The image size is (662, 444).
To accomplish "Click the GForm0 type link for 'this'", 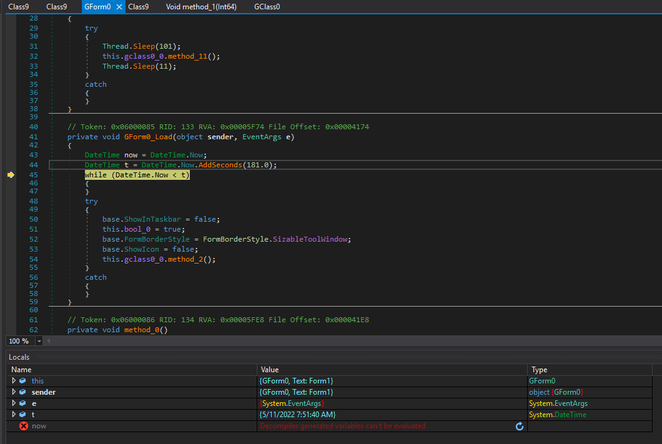I will pyautogui.click(x=544, y=381).
